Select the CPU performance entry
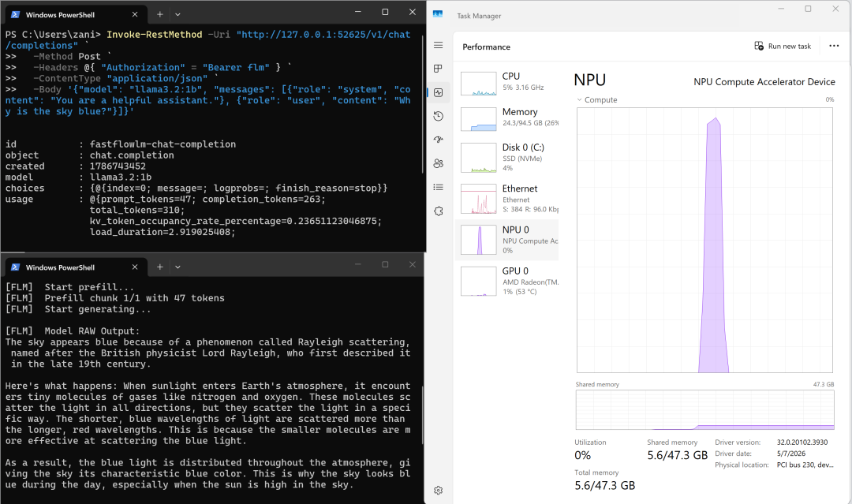The width and height of the screenshot is (852, 504). 507,83
